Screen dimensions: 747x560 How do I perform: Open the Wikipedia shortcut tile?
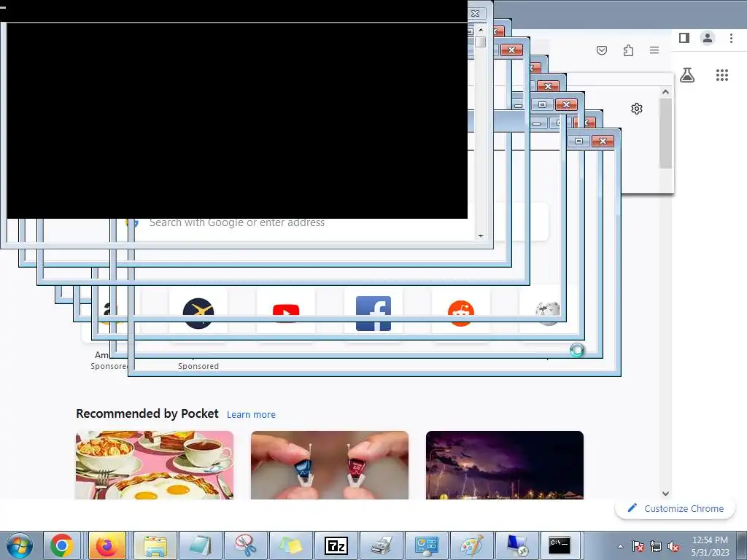548,313
